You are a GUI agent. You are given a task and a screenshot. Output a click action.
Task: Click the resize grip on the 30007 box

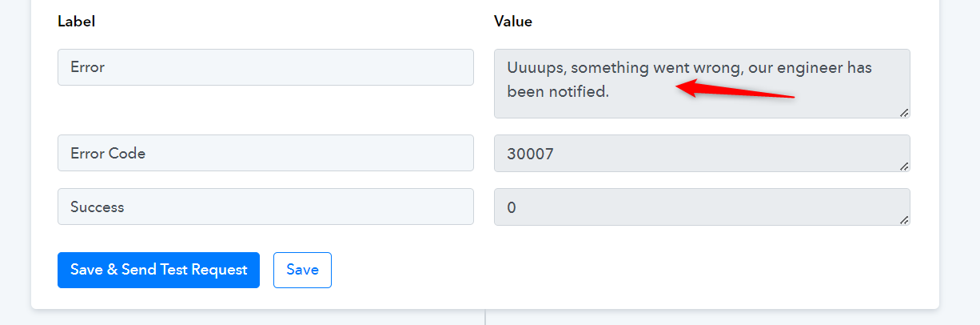(x=903, y=166)
